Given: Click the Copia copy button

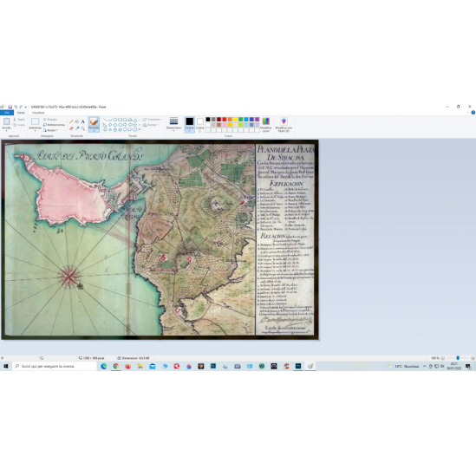Looking at the screenshot, I should [19, 125].
